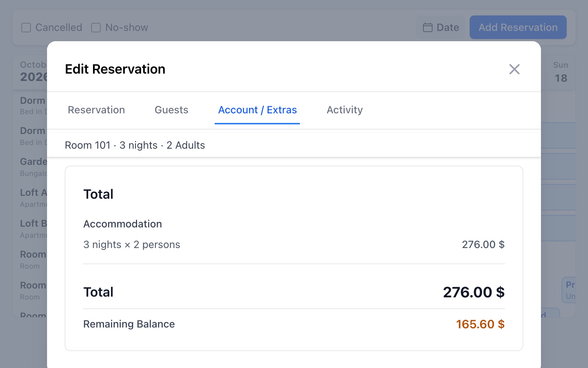
Task: Click the Accommodation line item amount
Action: click(483, 245)
